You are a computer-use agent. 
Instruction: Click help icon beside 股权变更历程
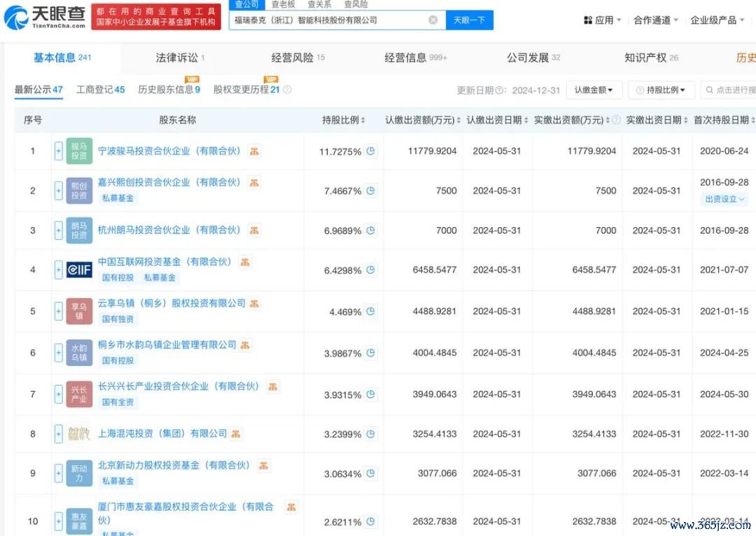pos(287,90)
